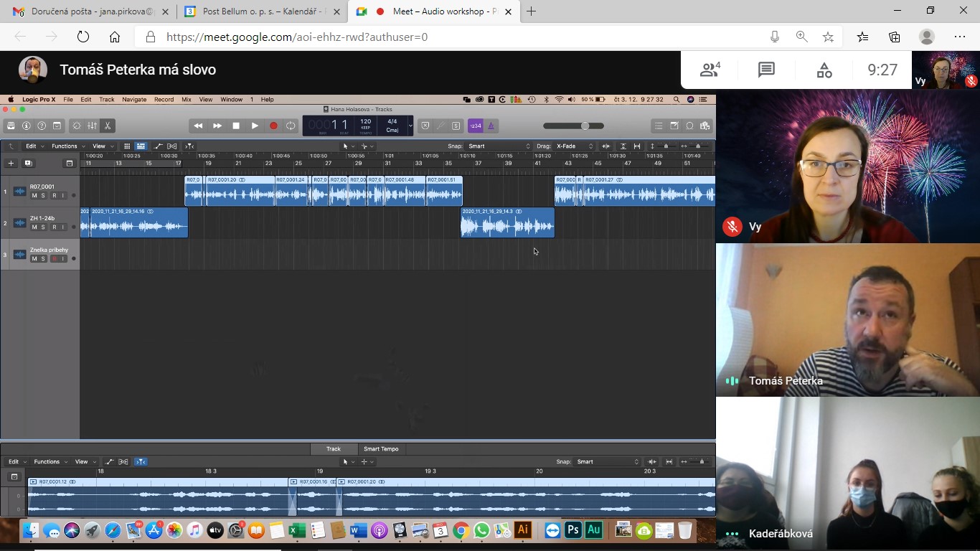Image resolution: width=980 pixels, height=551 pixels.
Task: Select the scissors Editors button
Action: click(108, 126)
